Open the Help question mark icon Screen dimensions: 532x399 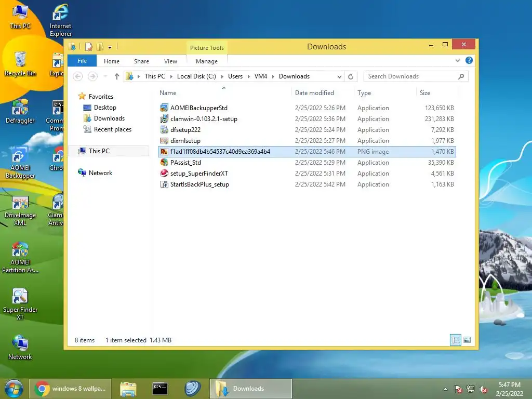[469, 60]
